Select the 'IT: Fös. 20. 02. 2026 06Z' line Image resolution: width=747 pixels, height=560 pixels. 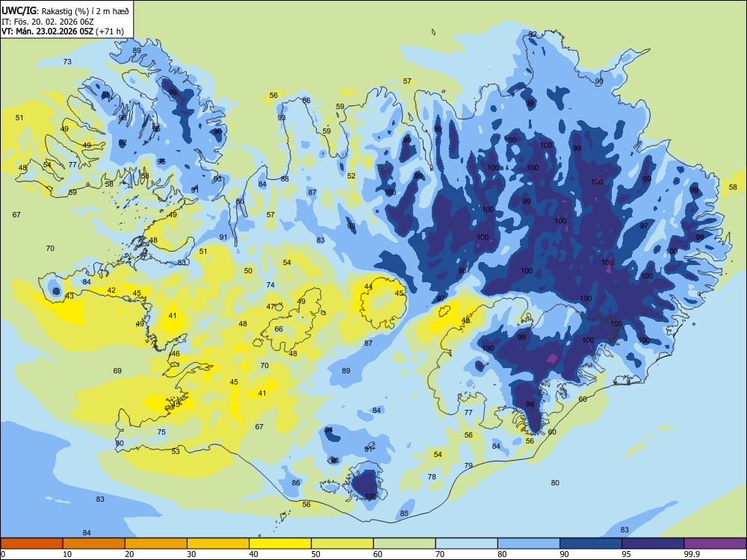48,22
